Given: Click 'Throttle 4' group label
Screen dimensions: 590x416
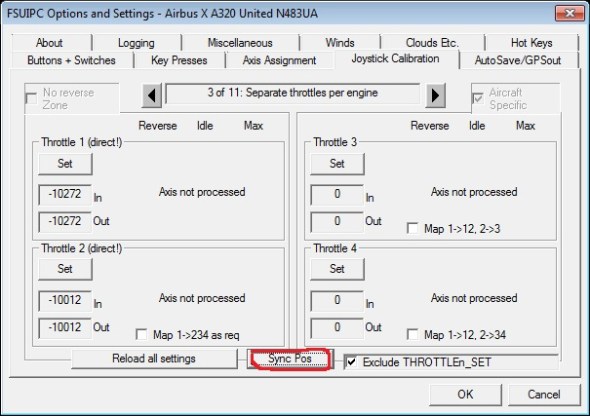Looking at the screenshot, I should 335,248.
